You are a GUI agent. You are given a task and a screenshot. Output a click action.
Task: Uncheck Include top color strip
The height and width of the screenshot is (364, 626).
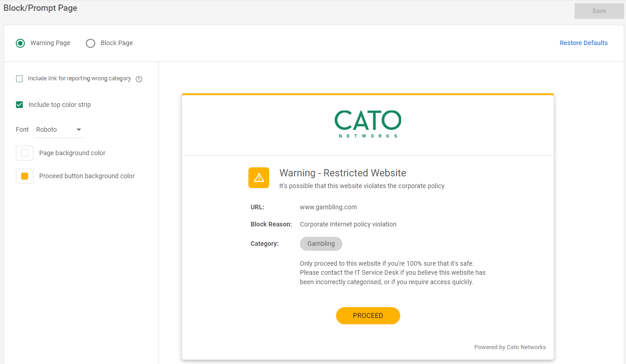pos(19,105)
